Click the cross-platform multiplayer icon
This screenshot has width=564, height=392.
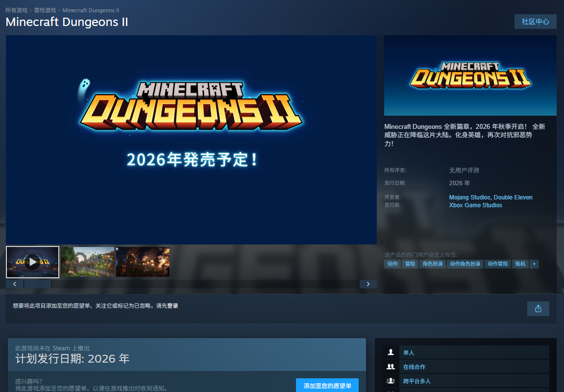pyautogui.click(x=391, y=381)
